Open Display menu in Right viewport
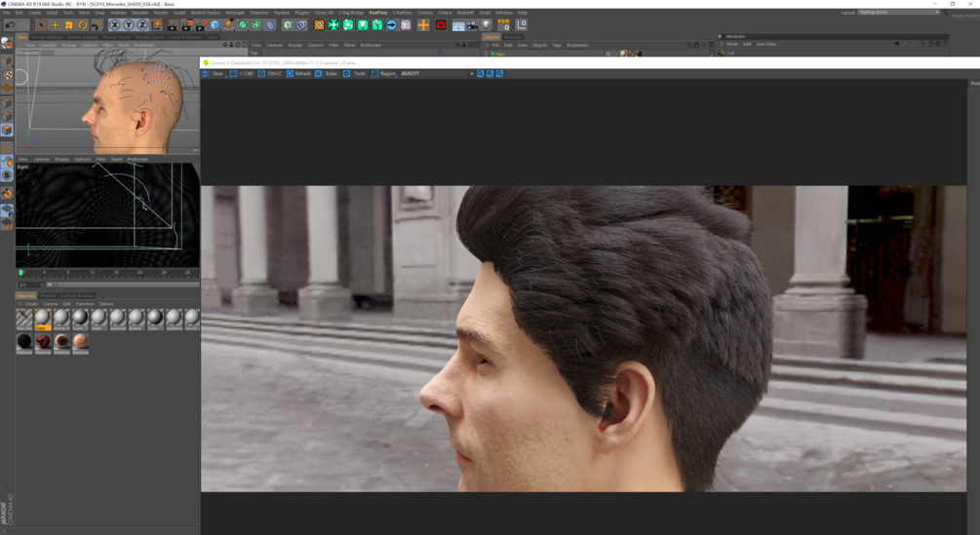Image resolution: width=980 pixels, height=535 pixels. pos(61,159)
